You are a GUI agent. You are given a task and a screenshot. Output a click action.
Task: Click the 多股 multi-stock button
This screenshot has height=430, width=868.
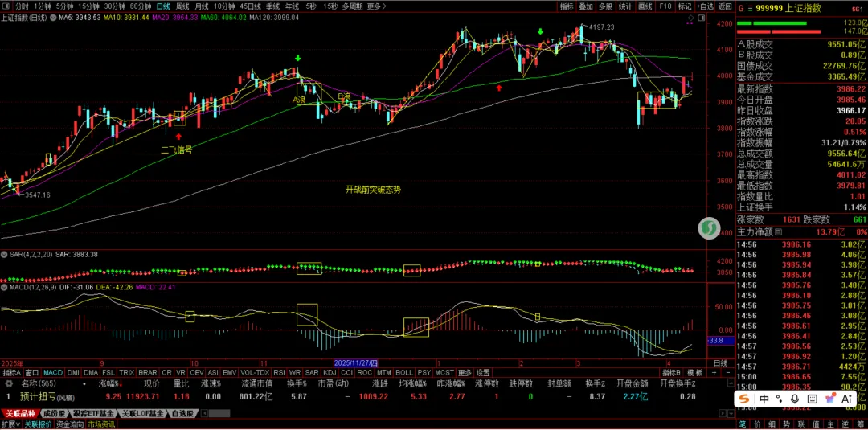point(605,6)
